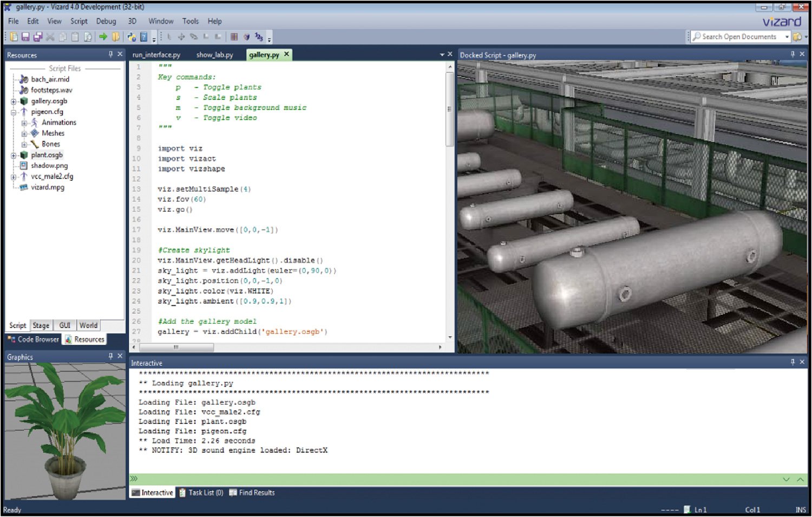Select vizard.mpg in Script Files
The height and width of the screenshot is (517, 812).
(x=48, y=187)
